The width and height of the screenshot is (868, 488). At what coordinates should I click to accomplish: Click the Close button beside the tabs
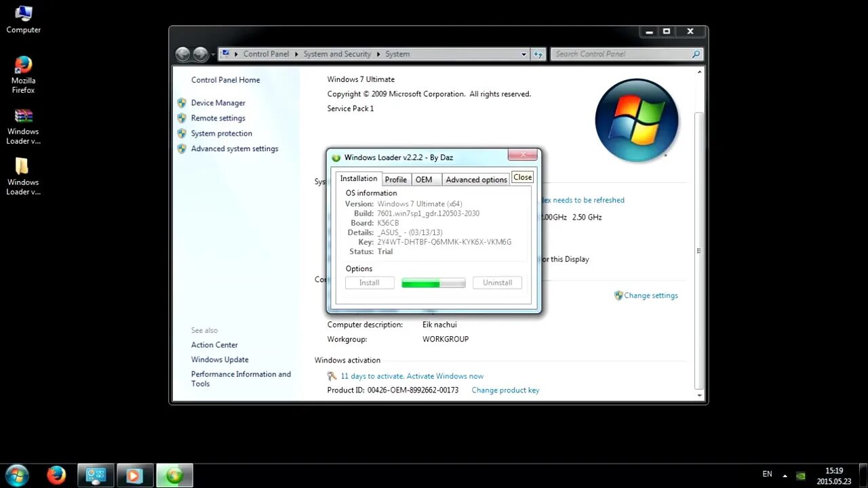522,177
